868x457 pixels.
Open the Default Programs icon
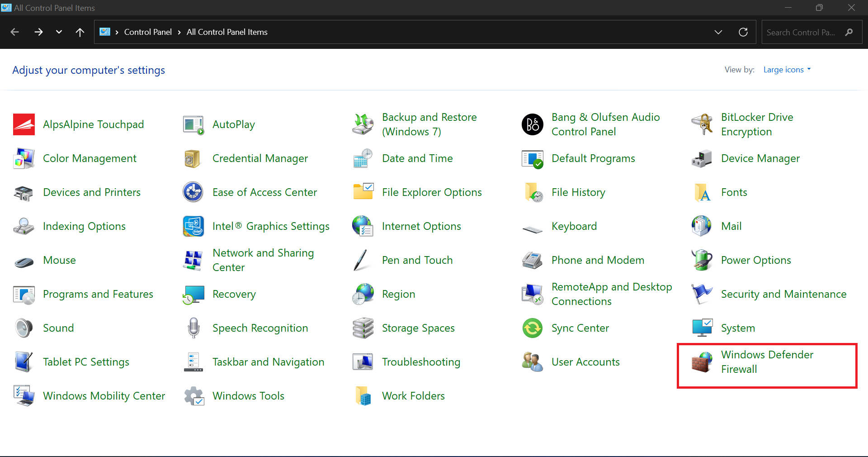pos(533,158)
